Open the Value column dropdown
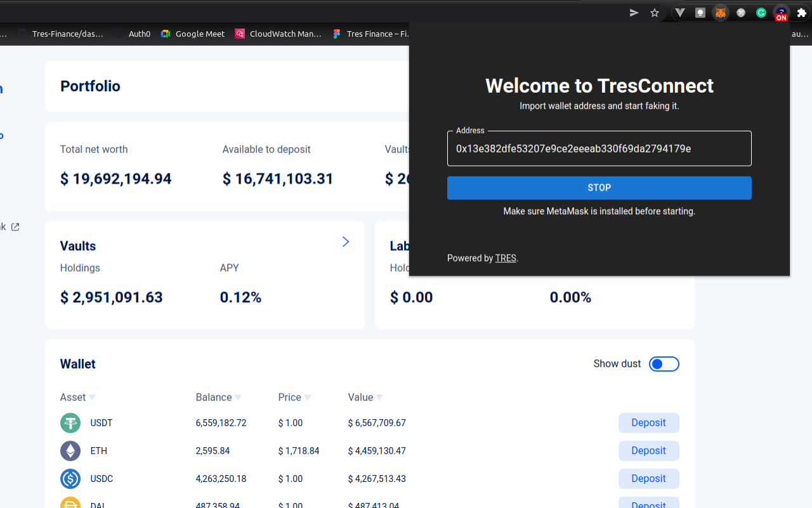The image size is (812, 508). pos(381,398)
